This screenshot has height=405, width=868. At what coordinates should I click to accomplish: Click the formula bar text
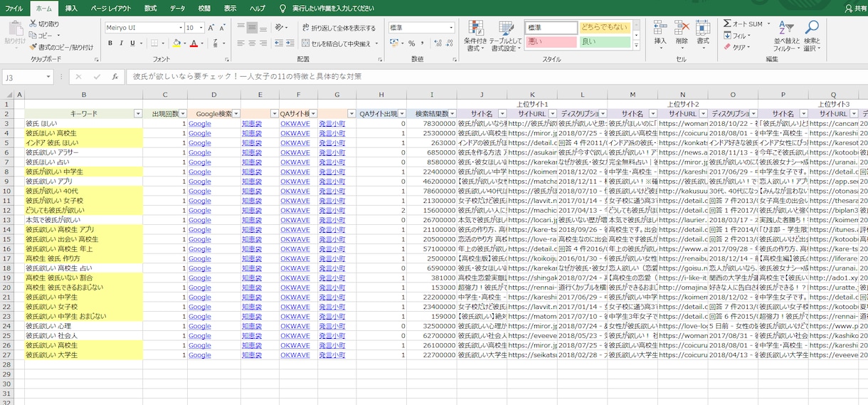point(248,77)
